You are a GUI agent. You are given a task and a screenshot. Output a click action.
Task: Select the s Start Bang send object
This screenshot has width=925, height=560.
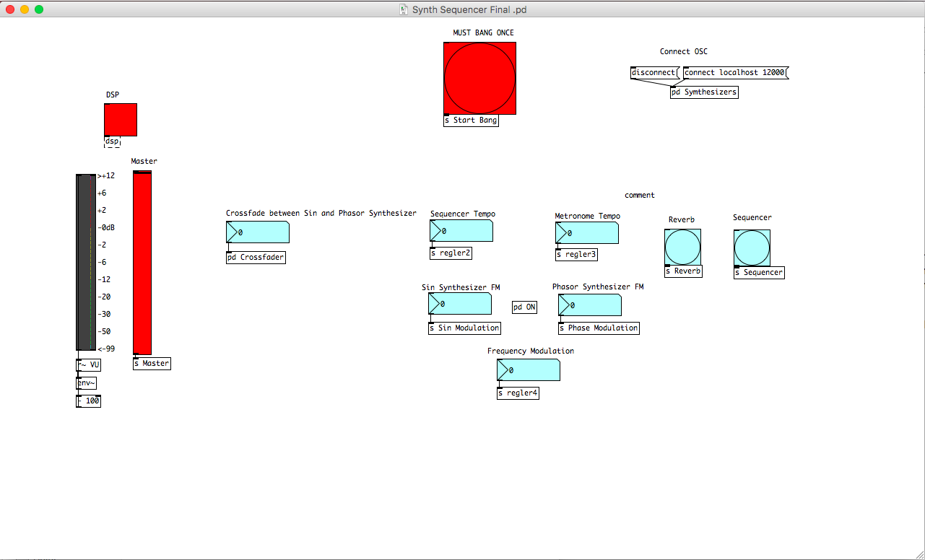471,121
